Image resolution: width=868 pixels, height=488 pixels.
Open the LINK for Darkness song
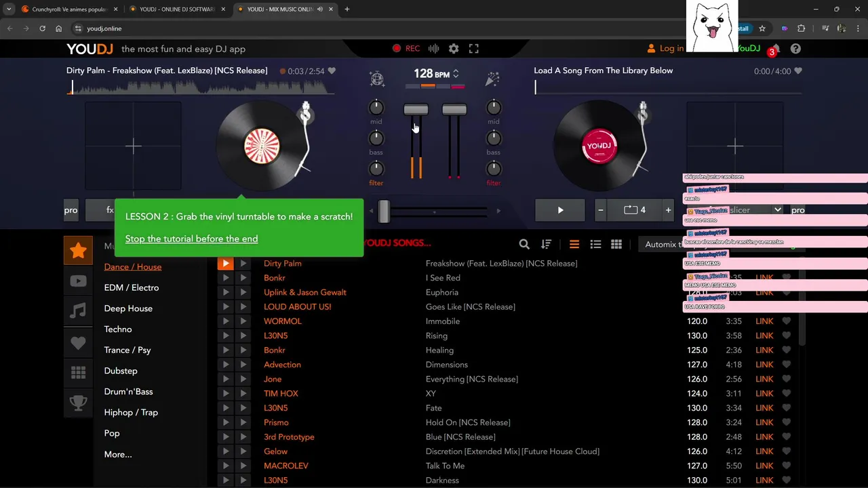tap(764, 481)
